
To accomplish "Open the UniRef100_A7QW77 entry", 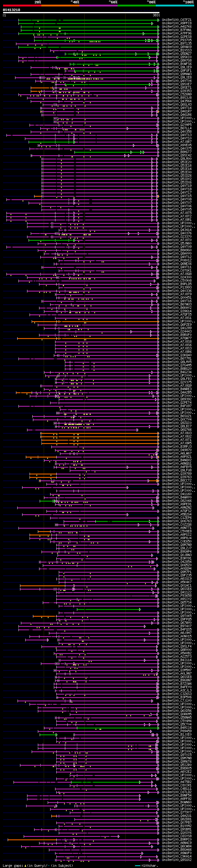I will (x=177, y=338).
